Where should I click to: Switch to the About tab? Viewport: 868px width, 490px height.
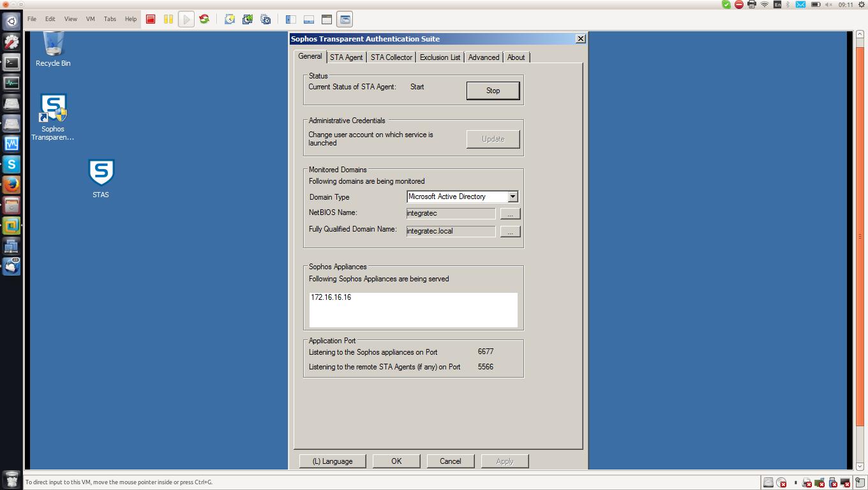coord(516,57)
